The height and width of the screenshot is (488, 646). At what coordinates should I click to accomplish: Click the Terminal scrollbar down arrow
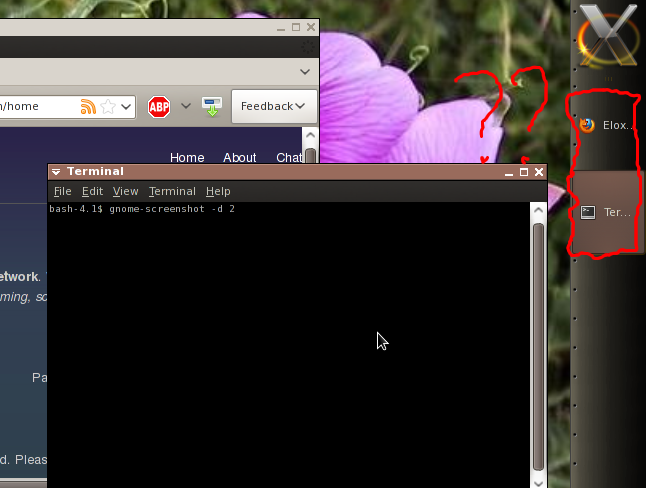pyautogui.click(x=538, y=482)
